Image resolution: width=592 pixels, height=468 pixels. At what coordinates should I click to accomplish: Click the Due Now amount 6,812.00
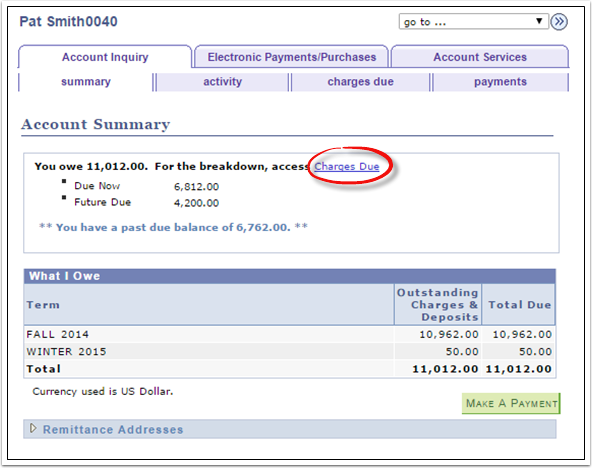pos(196,187)
